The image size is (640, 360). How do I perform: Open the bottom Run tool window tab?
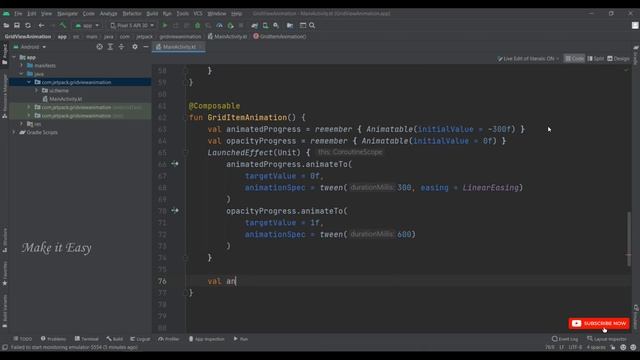tap(240, 339)
